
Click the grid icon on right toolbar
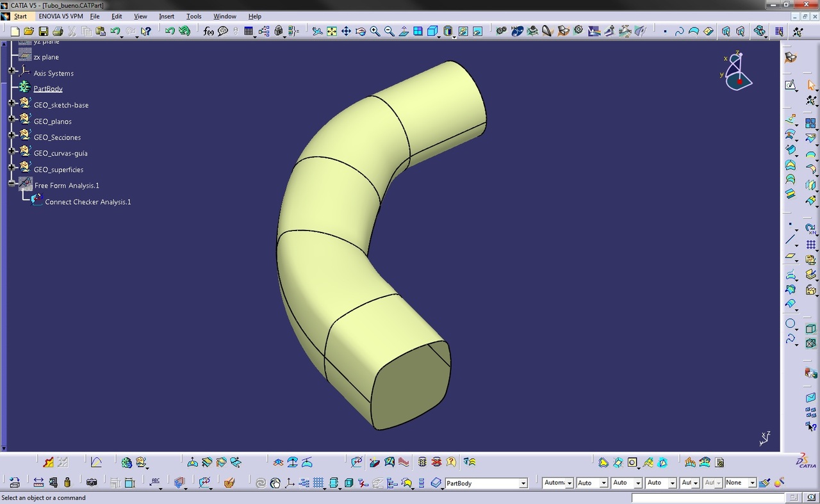(811, 245)
